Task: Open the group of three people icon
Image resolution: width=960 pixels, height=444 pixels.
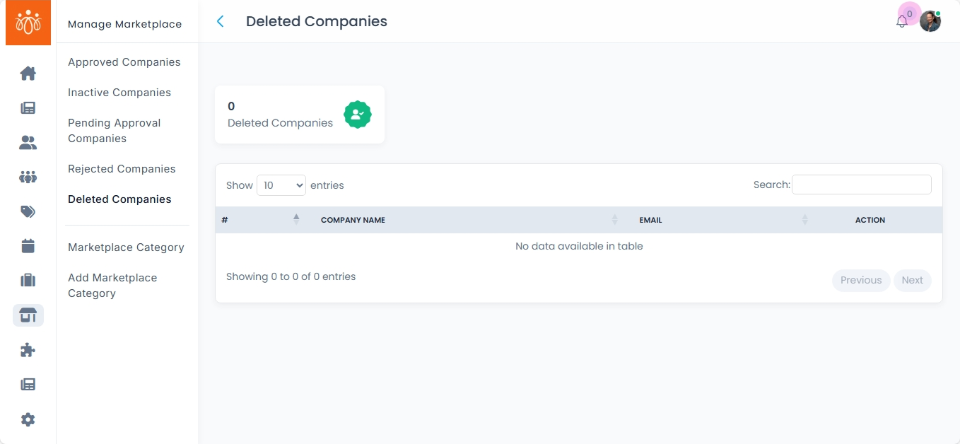Action: [x=28, y=177]
